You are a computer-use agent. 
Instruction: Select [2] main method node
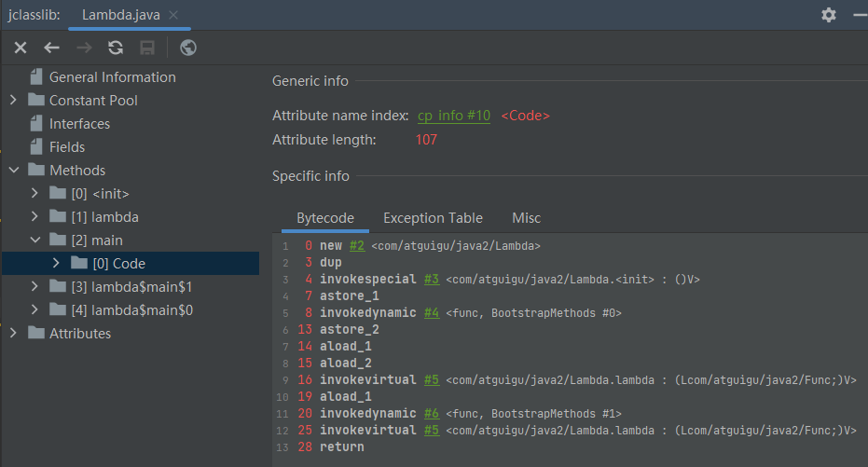(97, 240)
